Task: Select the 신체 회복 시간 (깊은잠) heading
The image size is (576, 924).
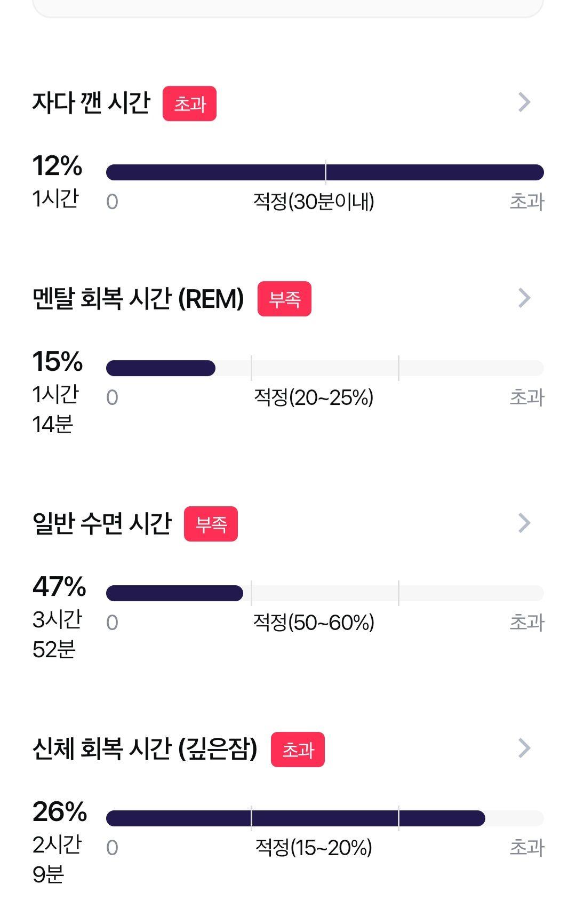Action: pos(145,748)
